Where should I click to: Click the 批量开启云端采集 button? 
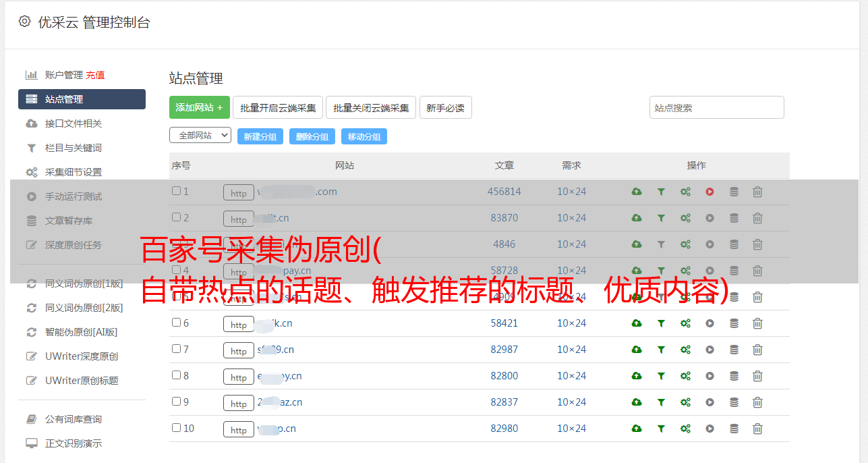tap(278, 107)
